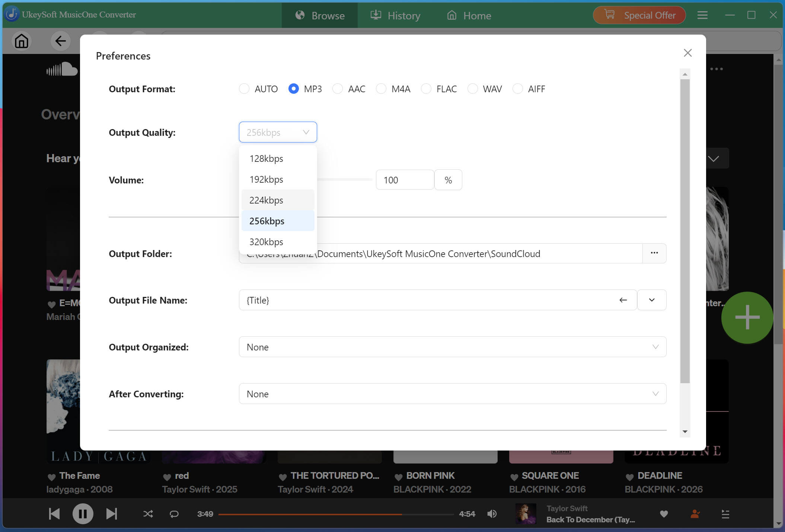Click the Preferences dialog scrollbar
Image resolution: width=785 pixels, height=532 pixels.
(685, 231)
